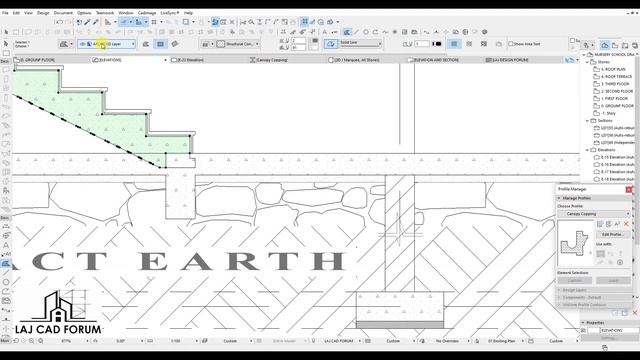Select the polygonal geometry method in the Info Box
Screen dimensions: 640x360
146,44
